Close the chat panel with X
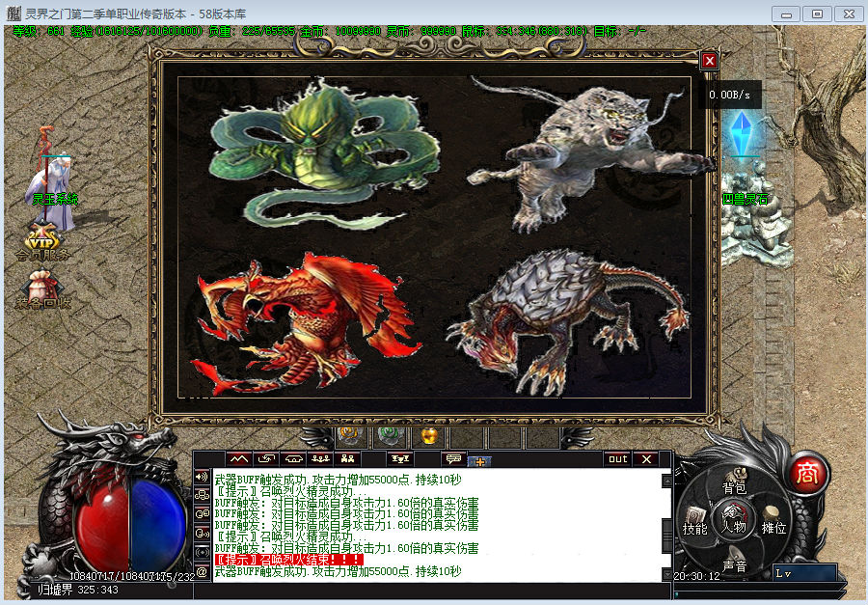 click(x=646, y=458)
